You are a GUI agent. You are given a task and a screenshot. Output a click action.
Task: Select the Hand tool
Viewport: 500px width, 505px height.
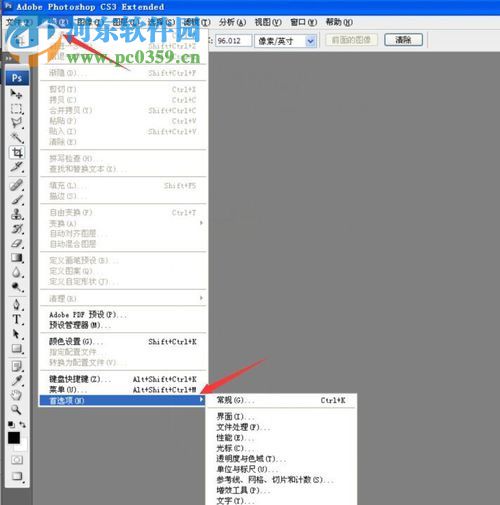(x=17, y=395)
